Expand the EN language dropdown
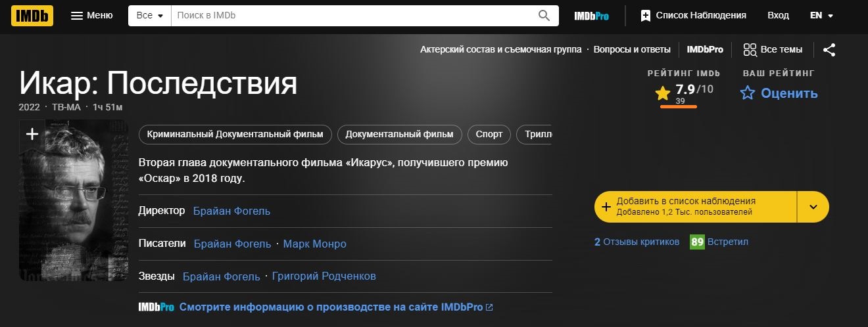Screen dimensions: 868x327 822,15
